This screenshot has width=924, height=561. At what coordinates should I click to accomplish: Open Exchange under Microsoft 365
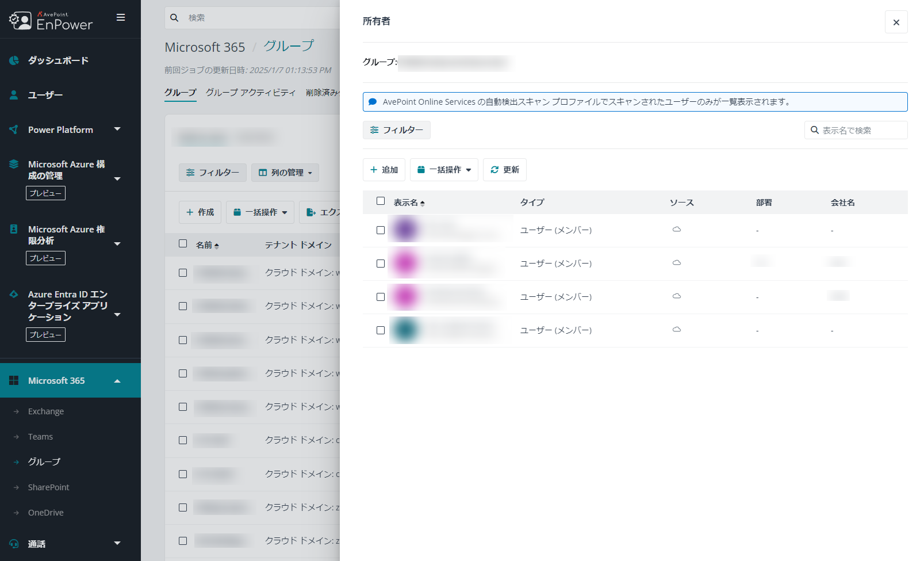46,411
